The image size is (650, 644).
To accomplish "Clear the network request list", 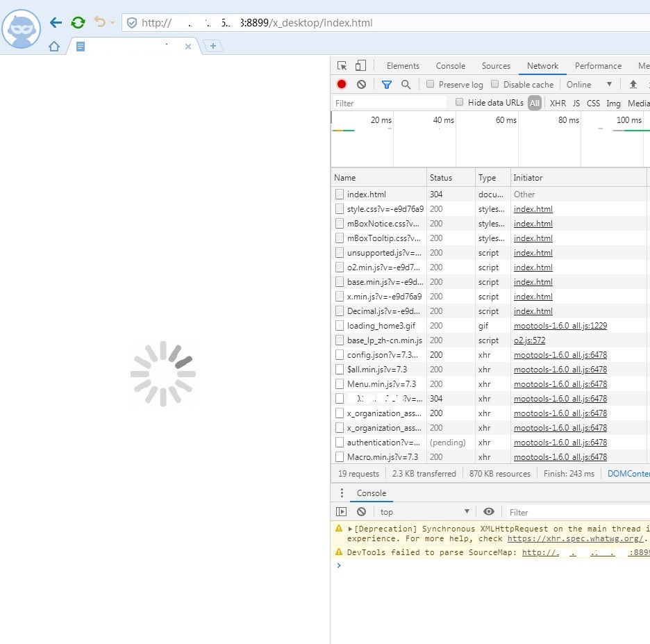I will (361, 84).
